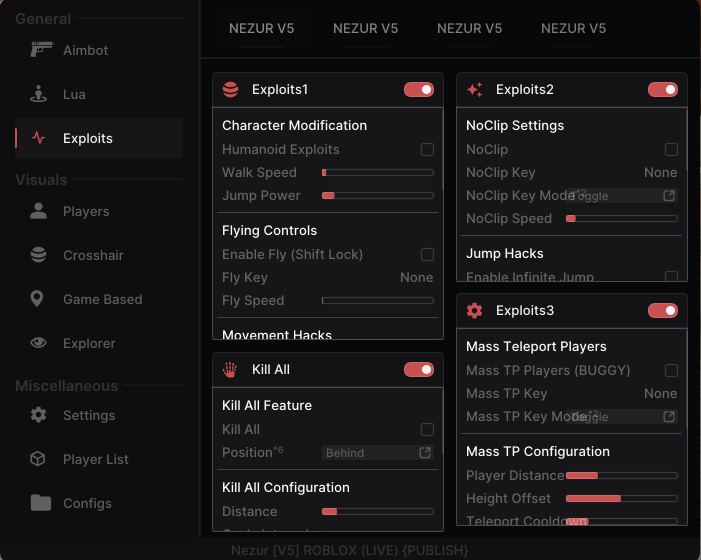The width and height of the screenshot is (701, 560).
Task: Turn off the Exploits3 toggle switch
Action: coord(663,310)
